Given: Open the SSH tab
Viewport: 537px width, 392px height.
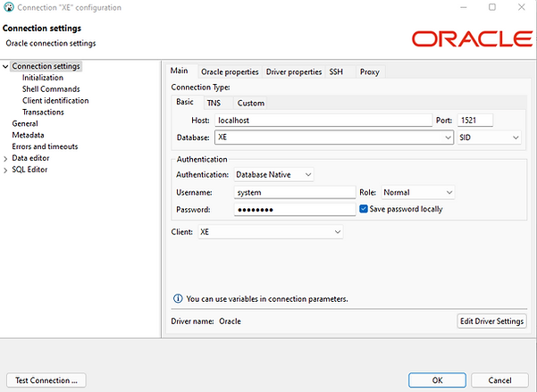Looking at the screenshot, I should (x=336, y=72).
